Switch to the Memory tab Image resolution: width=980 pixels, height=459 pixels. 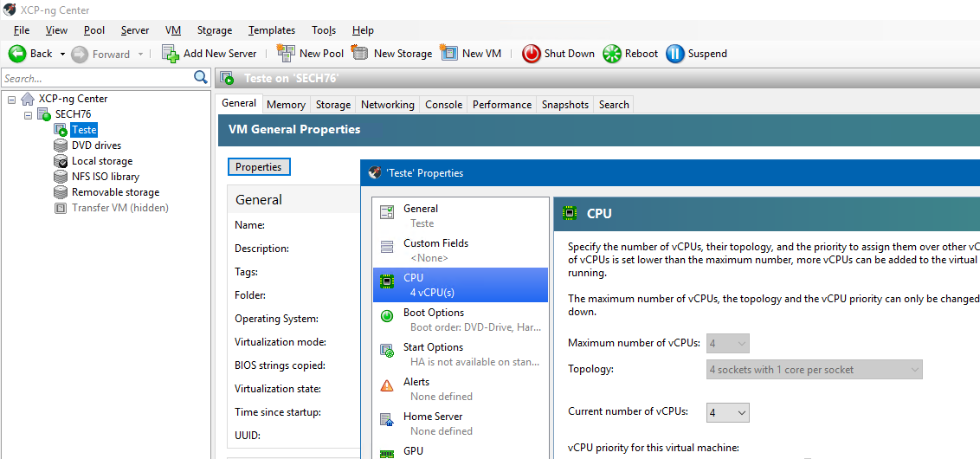coord(286,105)
